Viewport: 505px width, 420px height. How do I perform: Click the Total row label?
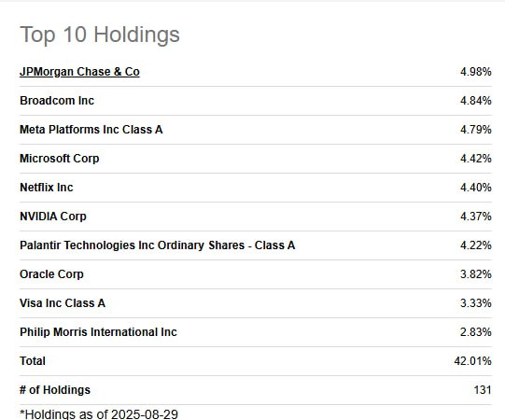[x=33, y=361]
